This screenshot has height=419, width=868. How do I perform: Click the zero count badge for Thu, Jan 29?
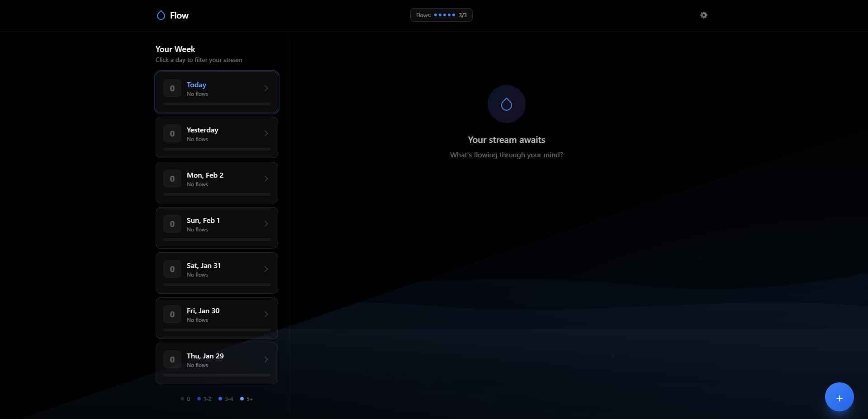(172, 360)
